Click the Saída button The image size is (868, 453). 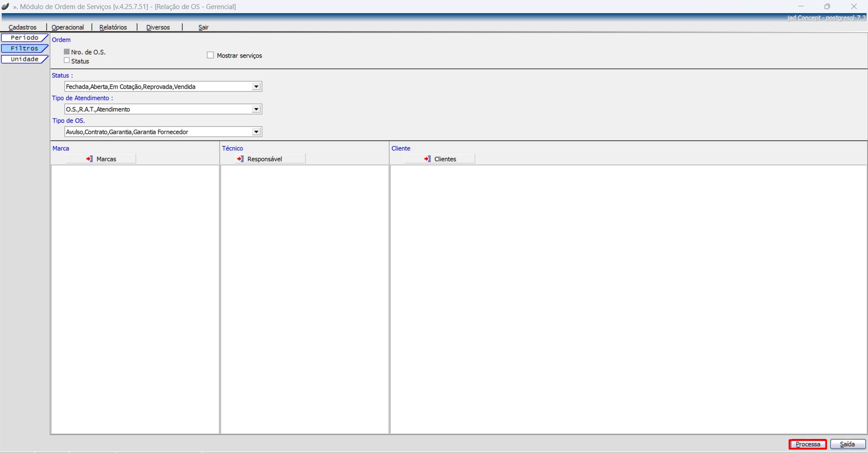(847, 444)
